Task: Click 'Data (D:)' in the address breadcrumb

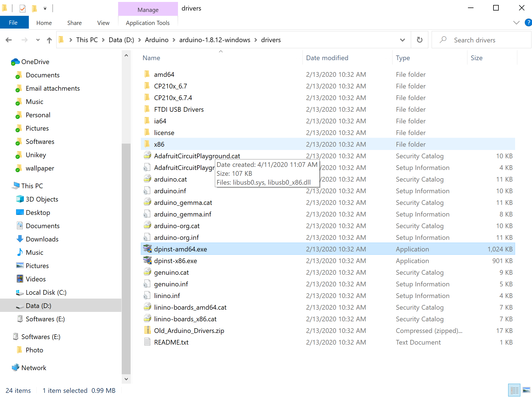Action: [x=121, y=40]
